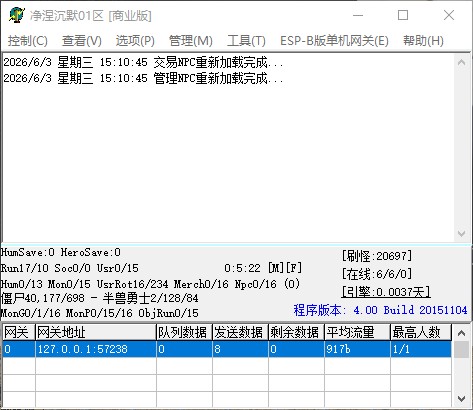Click the 发送数据 value 8 cell
Screen dimensions: 473x410
[240, 349]
